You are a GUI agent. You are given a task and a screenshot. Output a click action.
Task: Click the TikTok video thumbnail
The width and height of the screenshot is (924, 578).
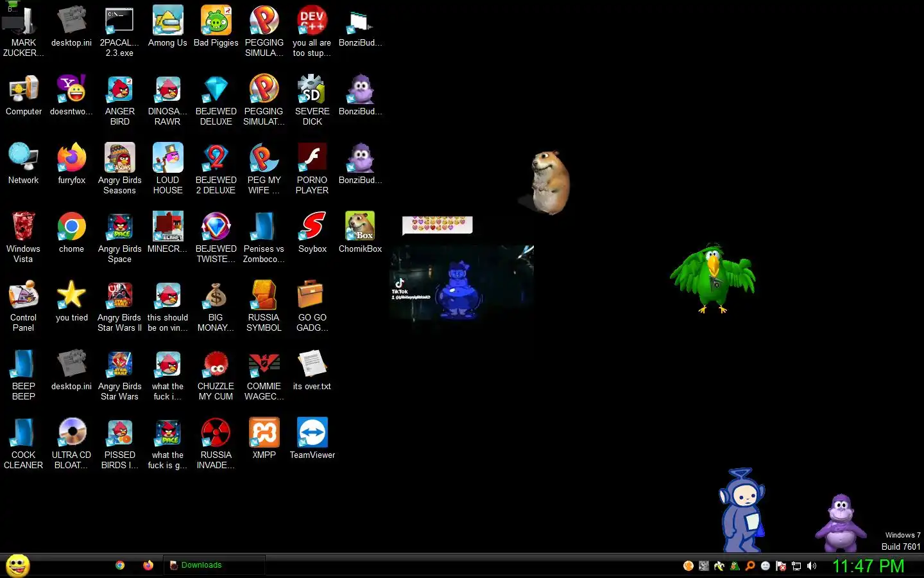pos(462,283)
